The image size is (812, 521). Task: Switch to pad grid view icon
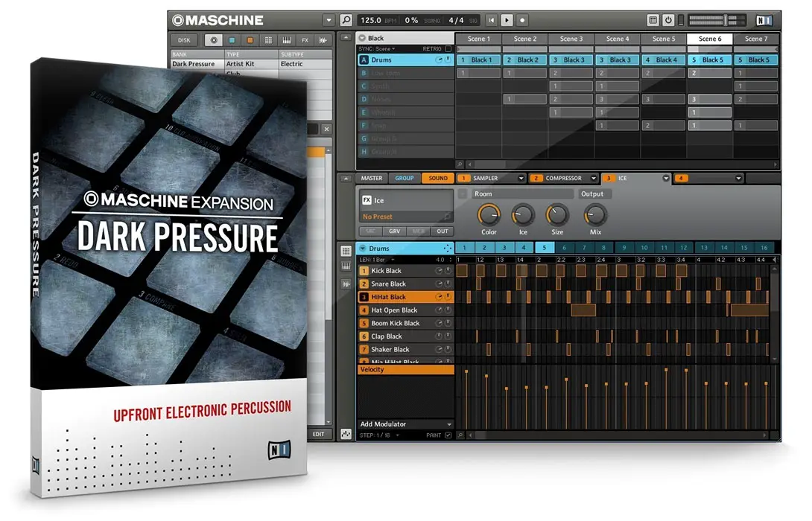pyautogui.click(x=346, y=252)
